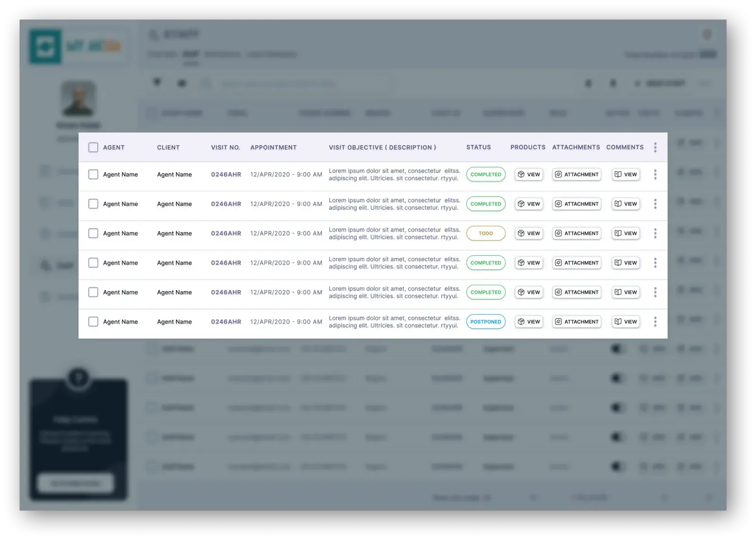
Task: Click the VISIT NO. column header
Action: pos(225,147)
